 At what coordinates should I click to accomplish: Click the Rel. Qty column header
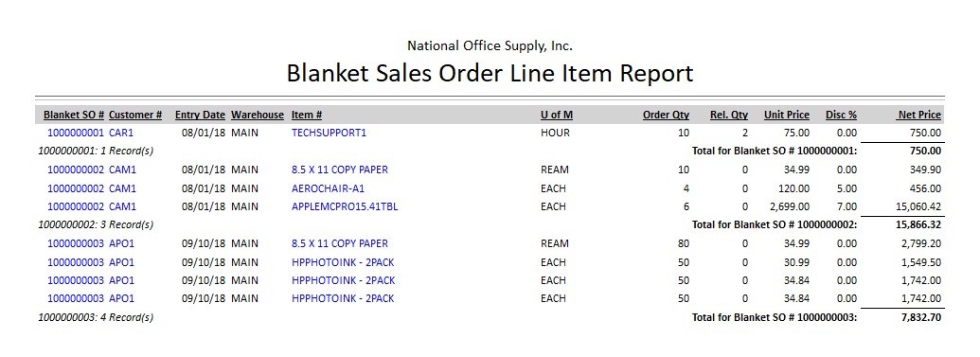point(729,115)
